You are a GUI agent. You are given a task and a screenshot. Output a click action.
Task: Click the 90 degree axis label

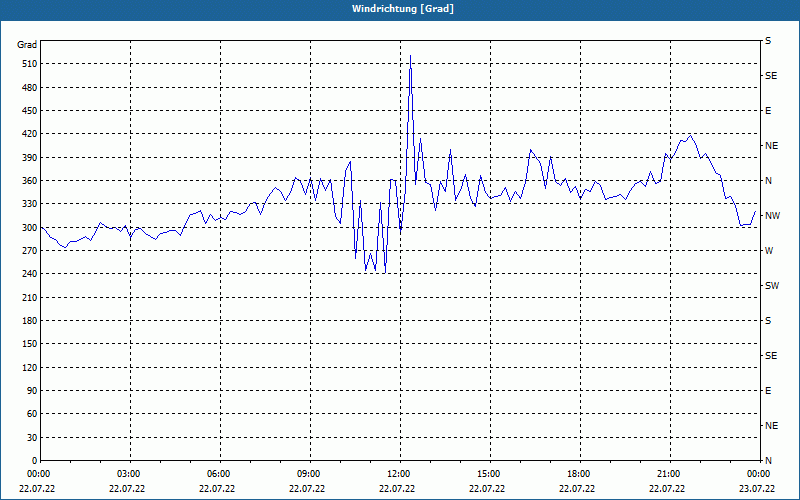[x=33, y=390]
